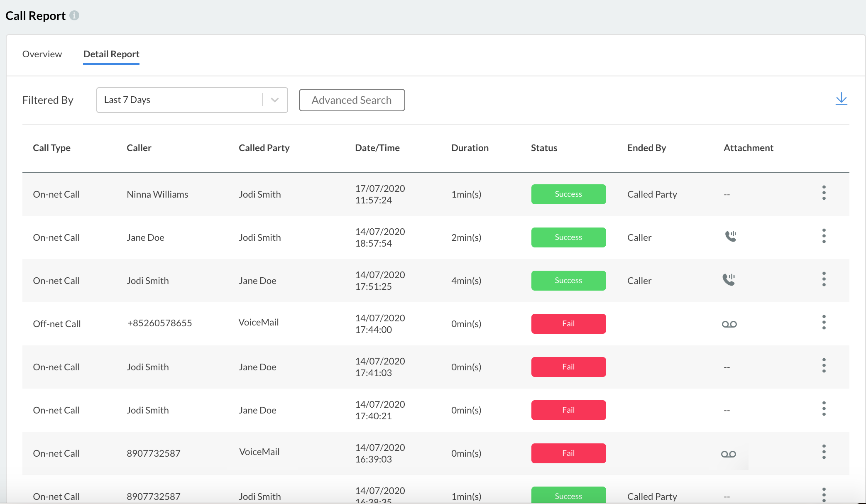This screenshot has width=866, height=504.
Task: Click the Ended By column header
Action: point(646,148)
